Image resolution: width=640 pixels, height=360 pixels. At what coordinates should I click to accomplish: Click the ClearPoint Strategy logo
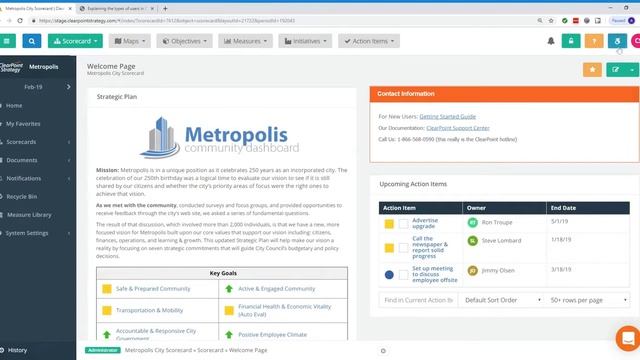pyautogui.click(x=11, y=67)
